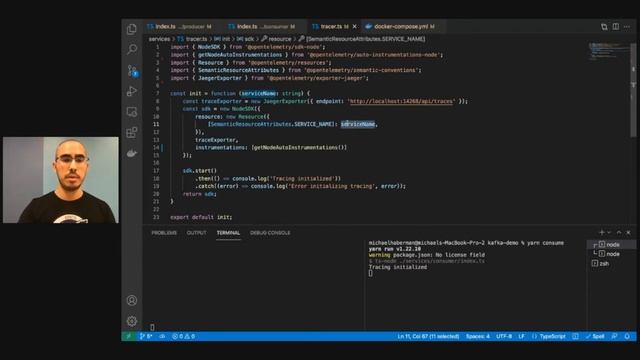This screenshot has height=360, width=640.
Task: Click JaegerExporter import on line 5
Action: click(x=220, y=78)
